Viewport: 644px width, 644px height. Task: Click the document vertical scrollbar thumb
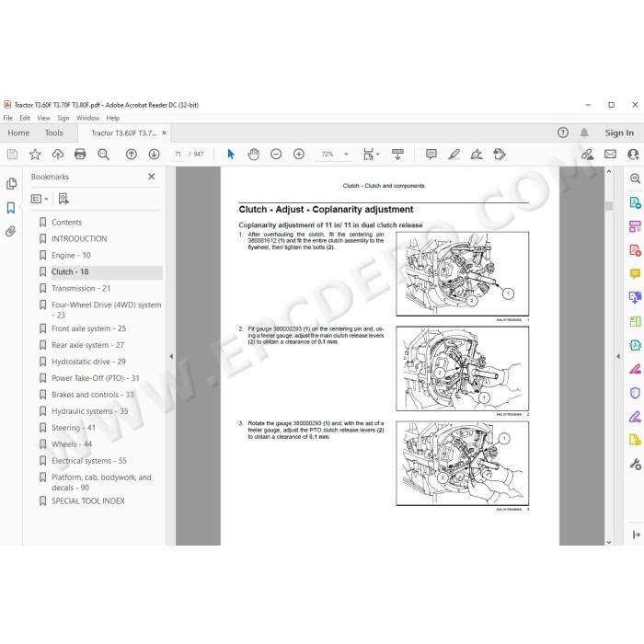[609, 205]
